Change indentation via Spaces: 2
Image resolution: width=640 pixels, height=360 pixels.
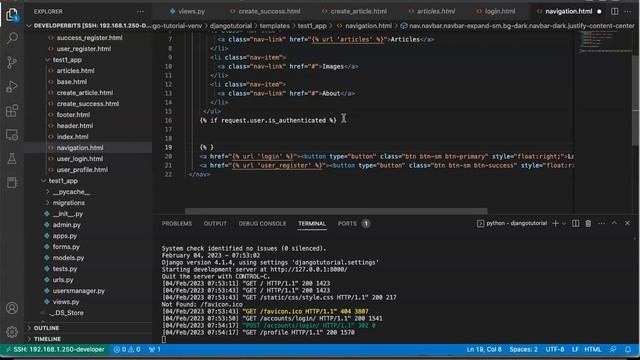pos(524,349)
